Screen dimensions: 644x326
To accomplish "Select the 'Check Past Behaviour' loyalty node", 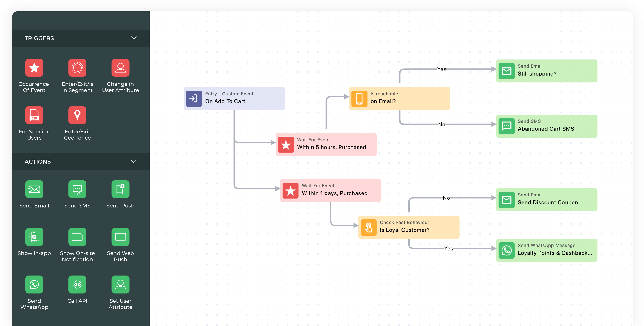I will [x=409, y=227].
